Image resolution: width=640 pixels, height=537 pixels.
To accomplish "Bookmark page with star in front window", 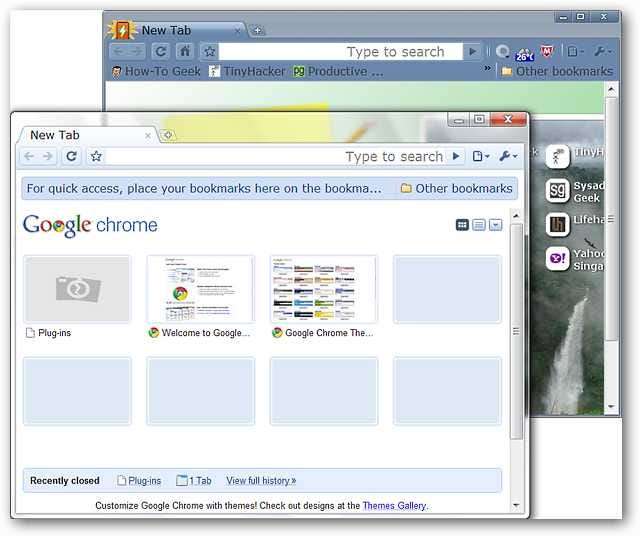I will pyautogui.click(x=96, y=156).
